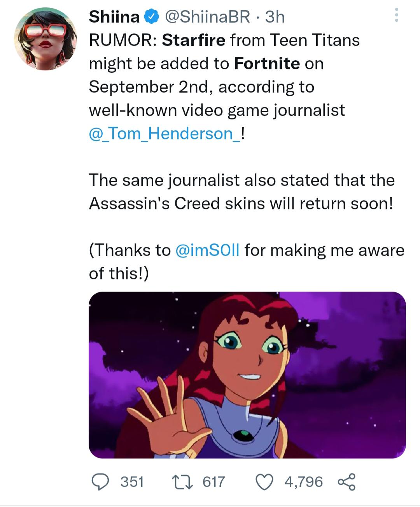
Task: Click Shiina's verified badge
Action: tap(152, 16)
